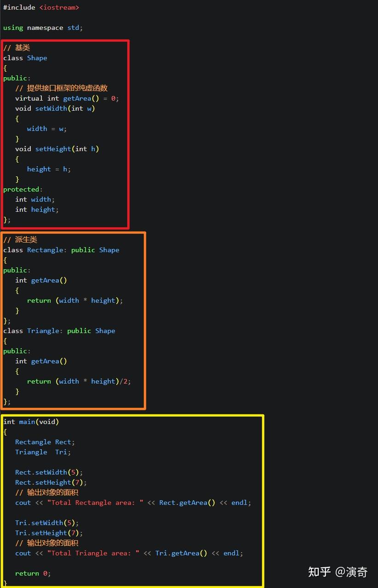Select the protected access specifier
Screen dimensions: 378x588
pyautogui.click(x=21, y=189)
